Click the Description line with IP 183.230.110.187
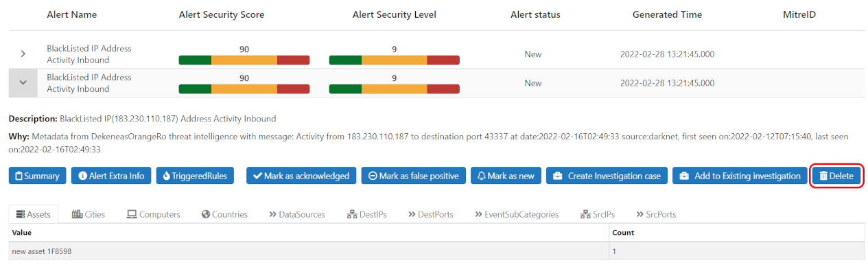The image size is (868, 265). pyautogui.click(x=142, y=119)
